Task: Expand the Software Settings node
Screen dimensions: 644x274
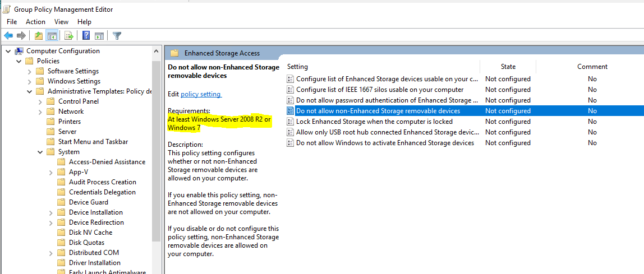Action: pyautogui.click(x=30, y=71)
